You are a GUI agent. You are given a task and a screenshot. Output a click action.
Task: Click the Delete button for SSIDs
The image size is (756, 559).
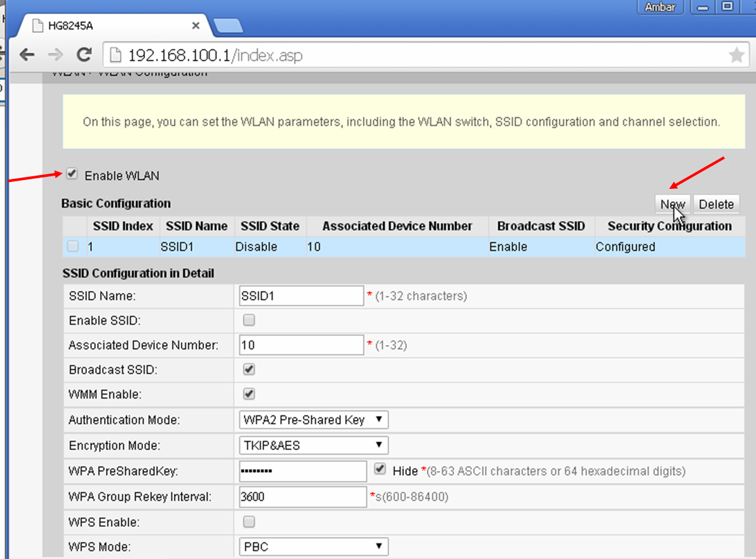[x=716, y=204]
